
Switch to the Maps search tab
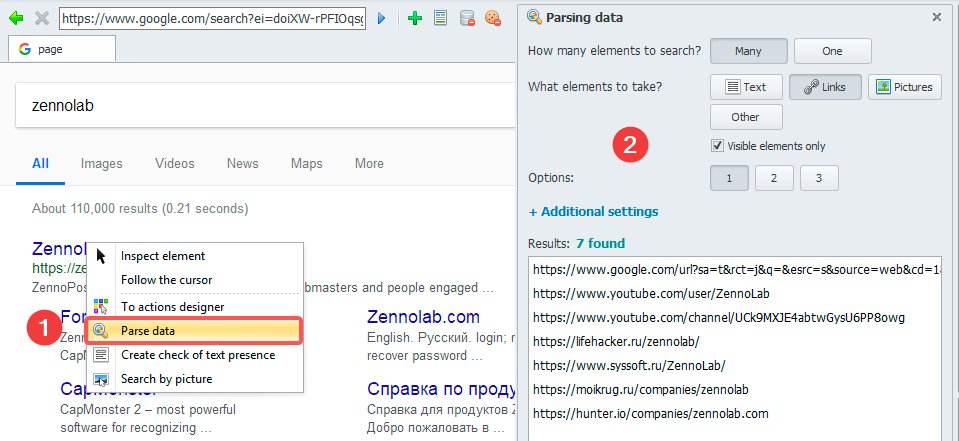(306, 164)
